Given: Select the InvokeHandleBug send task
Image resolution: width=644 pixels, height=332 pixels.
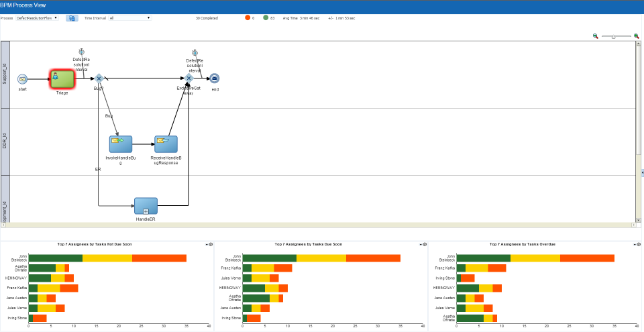Looking at the screenshot, I should [121, 144].
